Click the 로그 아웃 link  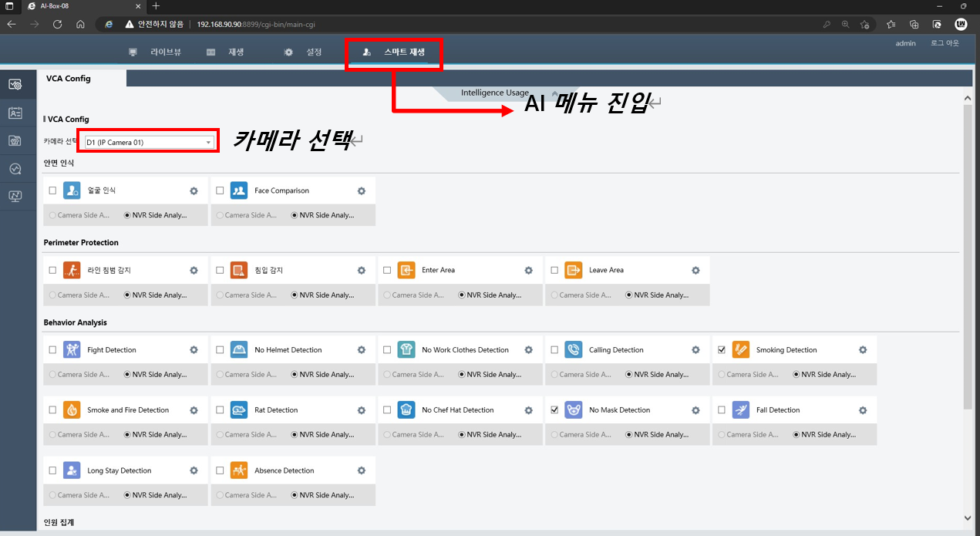pos(945,43)
